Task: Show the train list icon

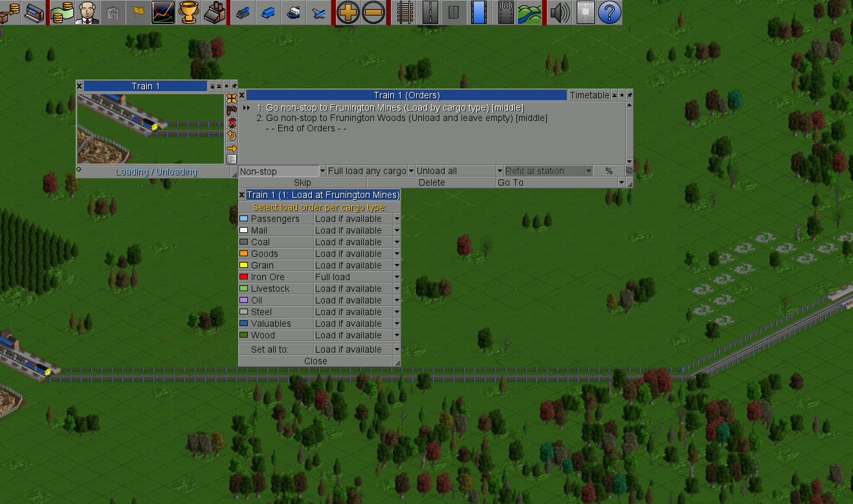Action: tap(243, 12)
